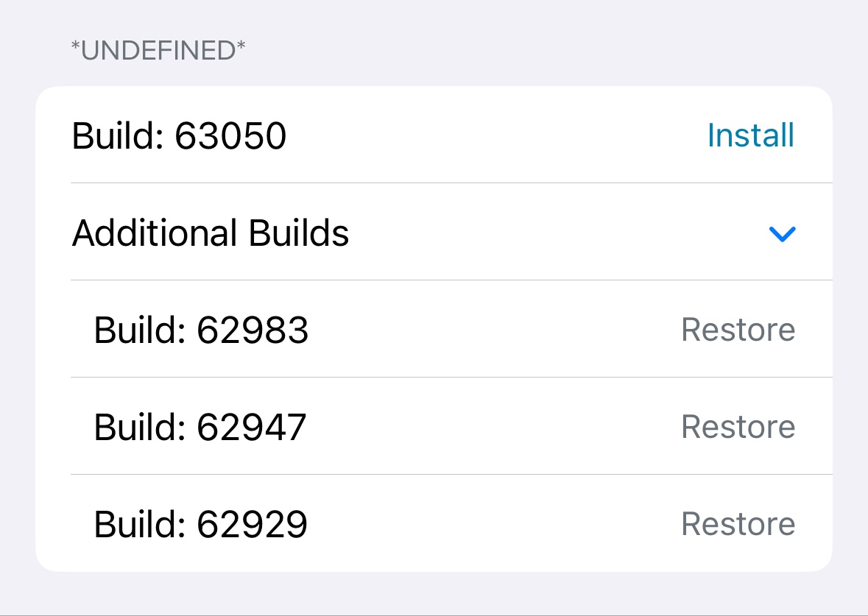Click the word "Build:" before 63050
Viewport: 868px width, 616px height.
click(118, 136)
